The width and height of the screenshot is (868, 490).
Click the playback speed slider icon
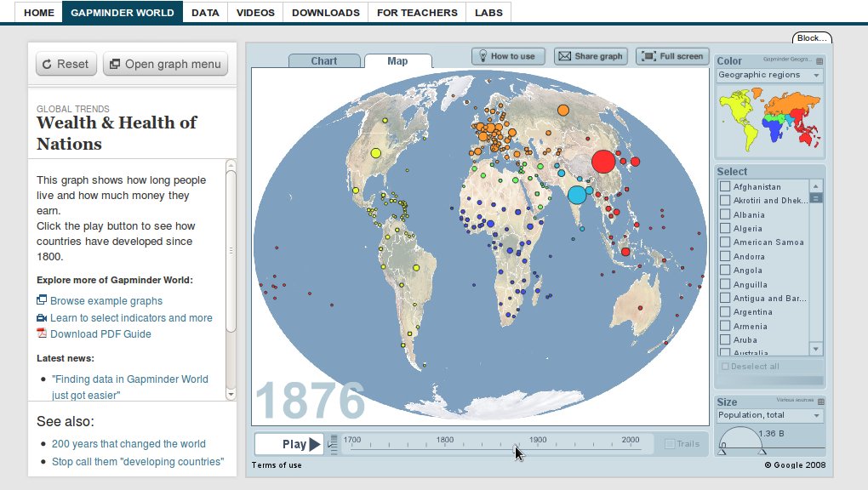[x=334, y=444]
